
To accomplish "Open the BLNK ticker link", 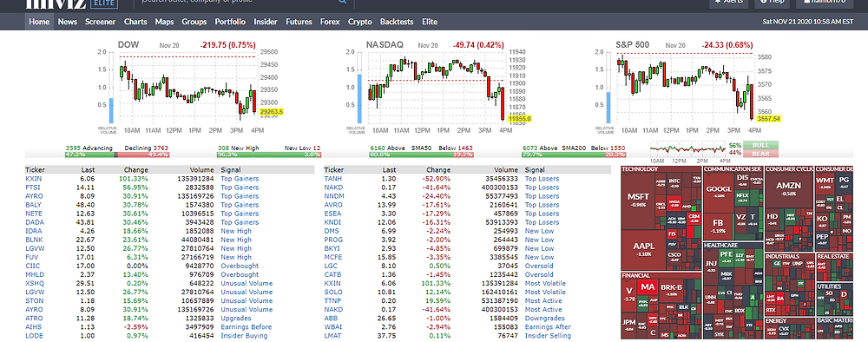I will tap(33, 240).
